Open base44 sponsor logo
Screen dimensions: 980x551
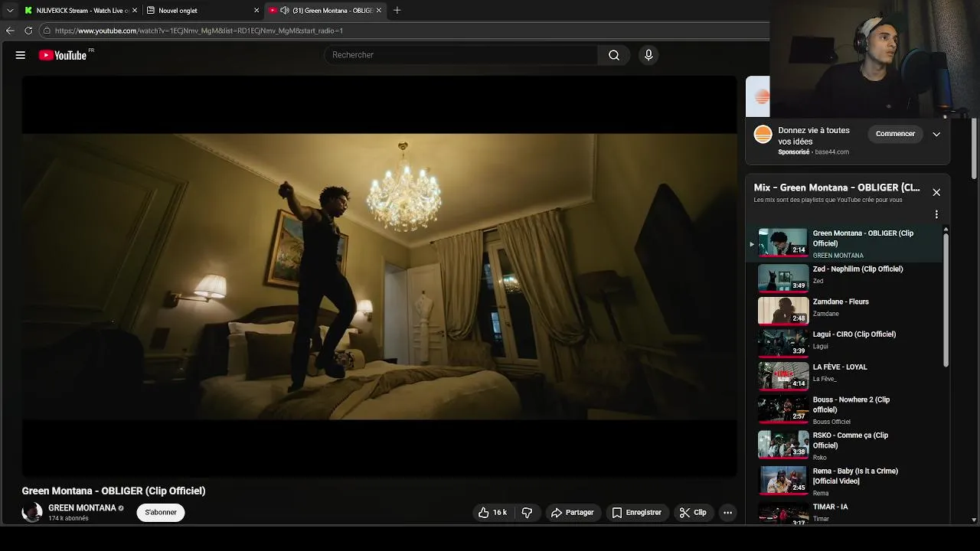click(x=763, y=135)
